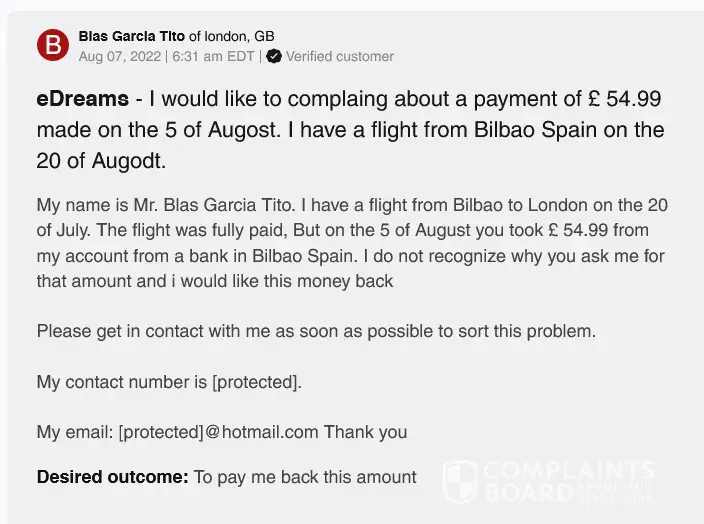Open Blas Garcia Tito's reviewer profile name

(131, 36)
